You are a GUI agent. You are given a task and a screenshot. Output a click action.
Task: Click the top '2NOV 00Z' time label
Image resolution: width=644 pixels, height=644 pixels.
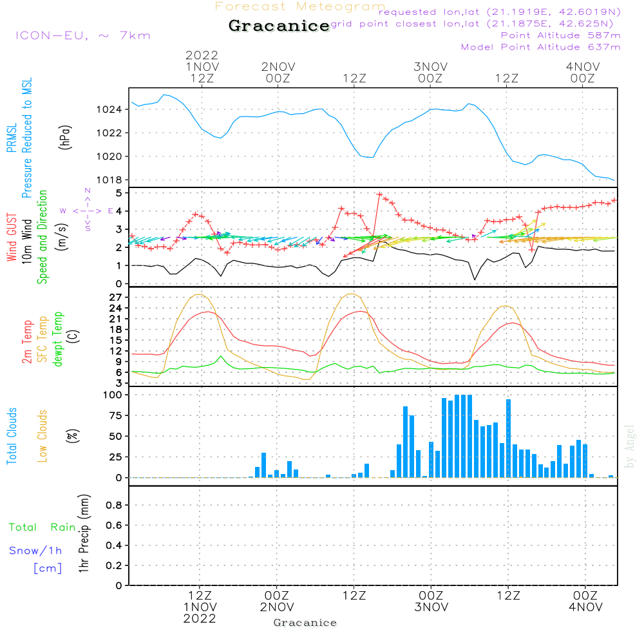tap(278, 72)
